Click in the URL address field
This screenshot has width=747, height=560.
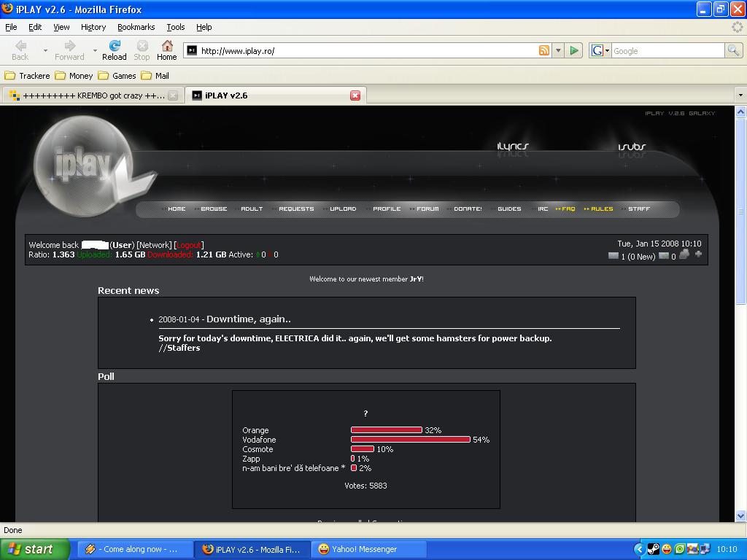[367, 50]
